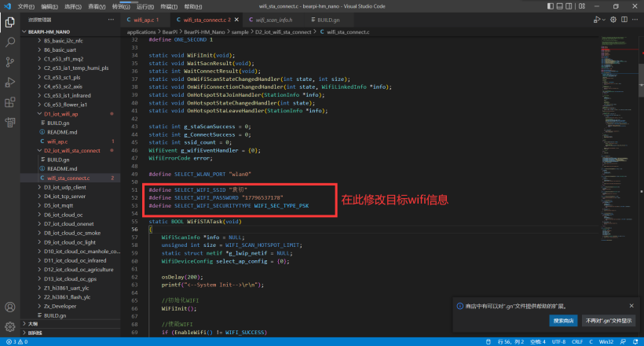This screenshot has height=346, width=644.
Task: Click the 搜索商店 button
Action: (x=563, y=321)
